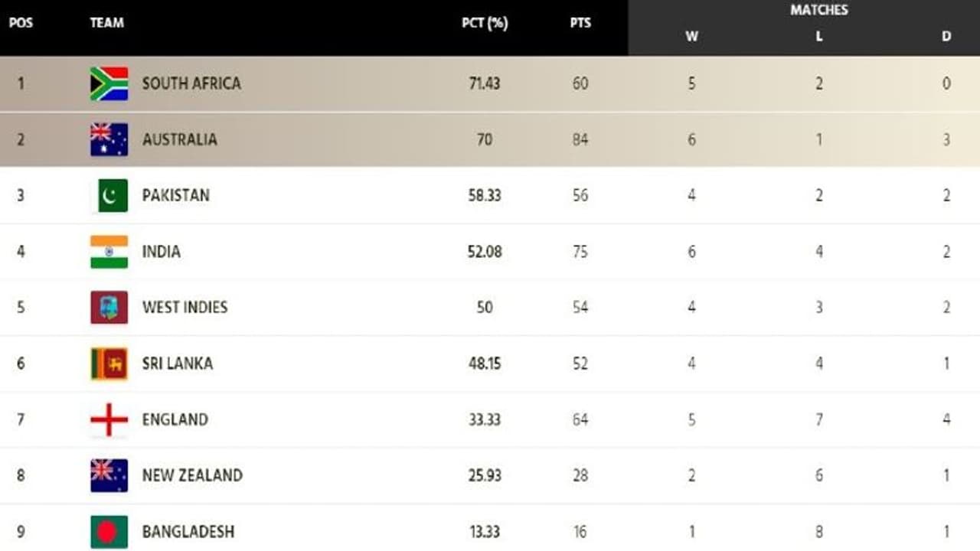The image size is (980, 551).
Task: Click the New Zealand flag icon
Action: [x=109, y=475]
